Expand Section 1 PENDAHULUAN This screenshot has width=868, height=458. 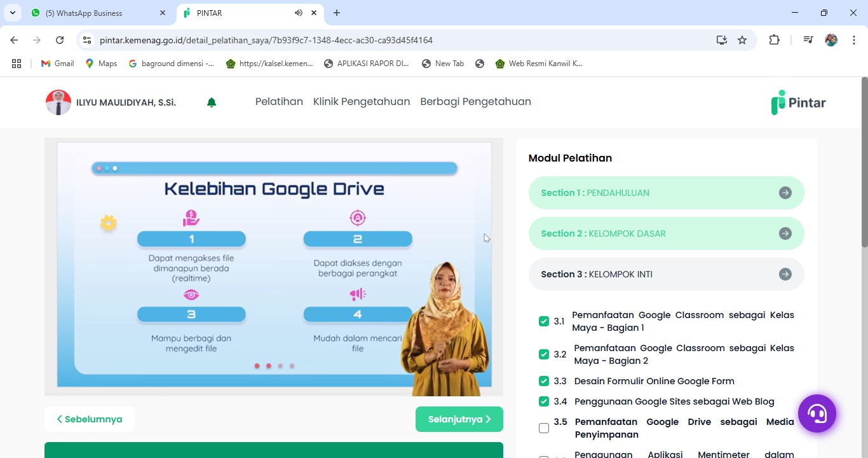(x=666, y=193)
